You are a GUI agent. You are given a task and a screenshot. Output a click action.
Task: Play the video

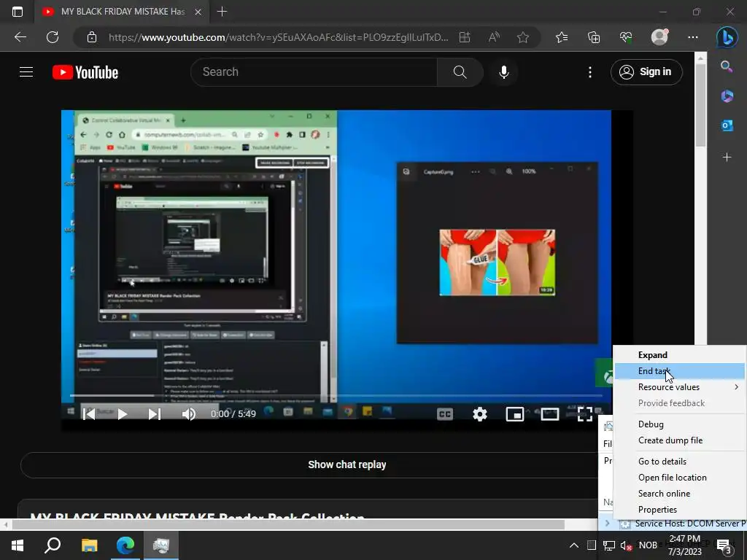pyautogui.click(x=122, y=414)
